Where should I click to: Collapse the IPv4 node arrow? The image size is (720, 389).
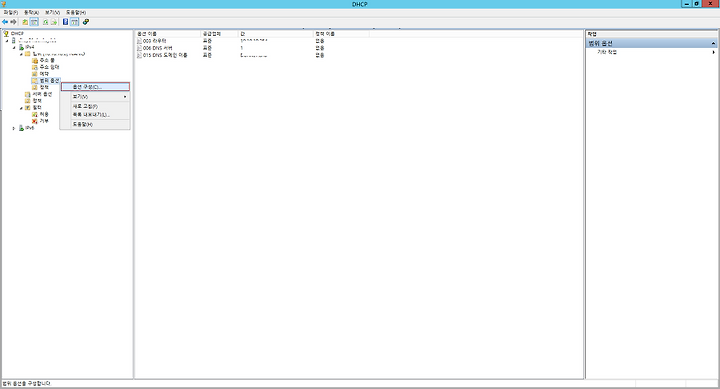(x=14, y=47)
